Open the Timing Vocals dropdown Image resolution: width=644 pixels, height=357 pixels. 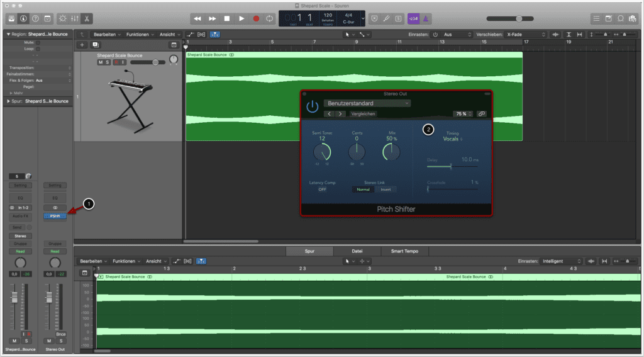[452, 139]
